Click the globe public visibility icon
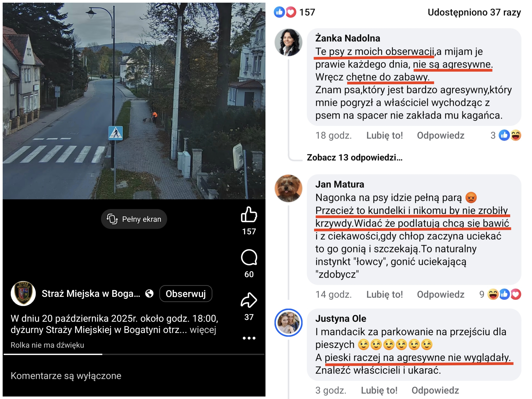 click(149, 293)
